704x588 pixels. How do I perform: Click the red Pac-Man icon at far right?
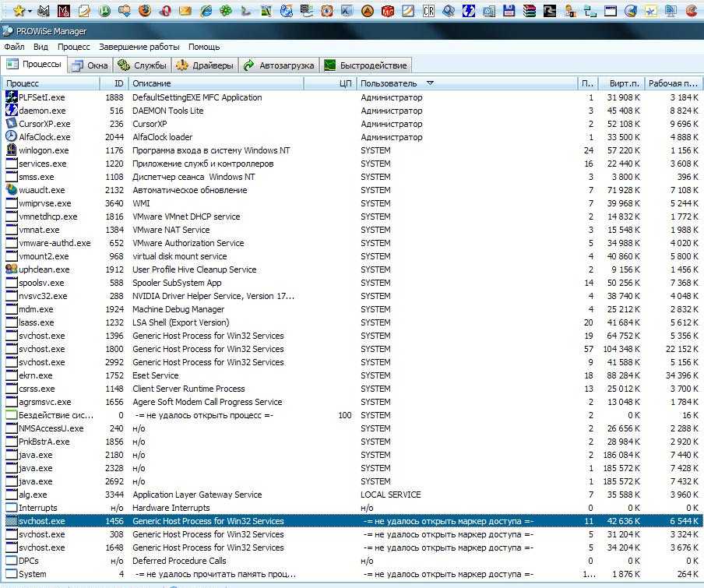pyautogui.click(x=692, y=11)
